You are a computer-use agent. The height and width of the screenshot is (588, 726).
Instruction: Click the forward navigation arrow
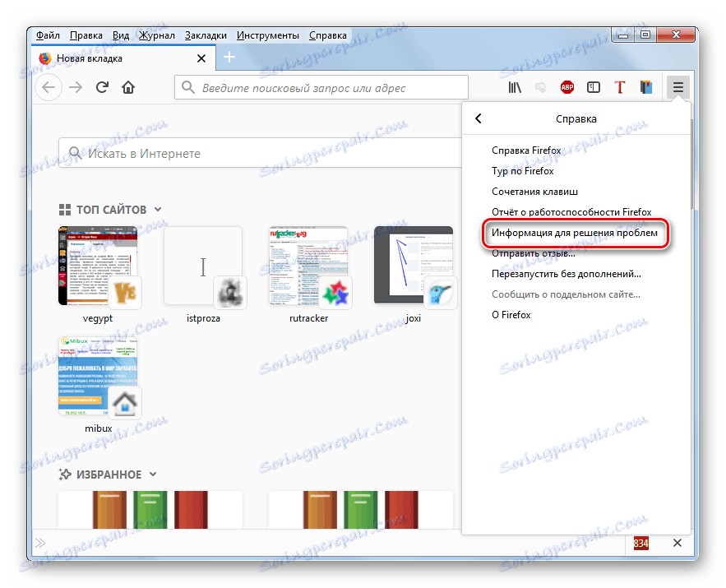(x=76, y=87)
